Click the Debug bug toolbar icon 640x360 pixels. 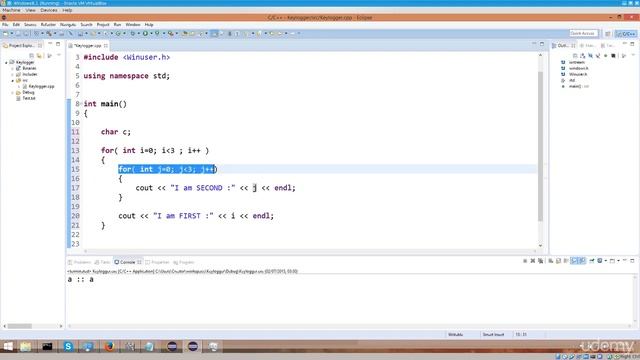tap(132, 33)
